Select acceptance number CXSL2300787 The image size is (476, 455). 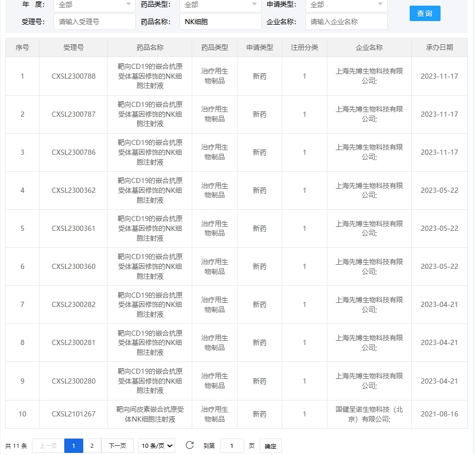click(x=74, y=114)
